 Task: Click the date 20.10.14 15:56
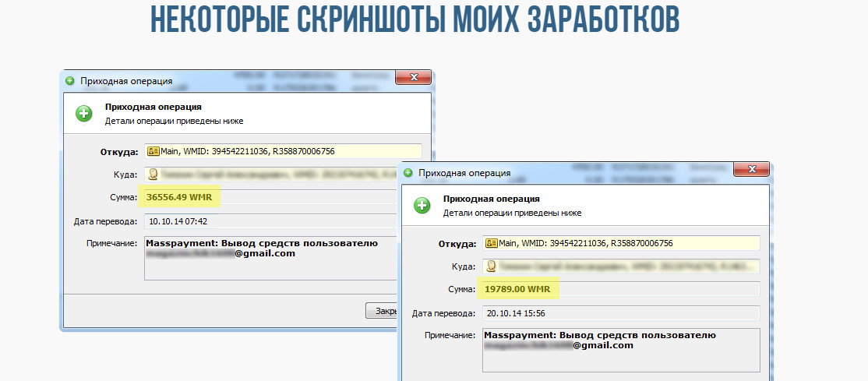pyautogui.click(x=516, y=313)
